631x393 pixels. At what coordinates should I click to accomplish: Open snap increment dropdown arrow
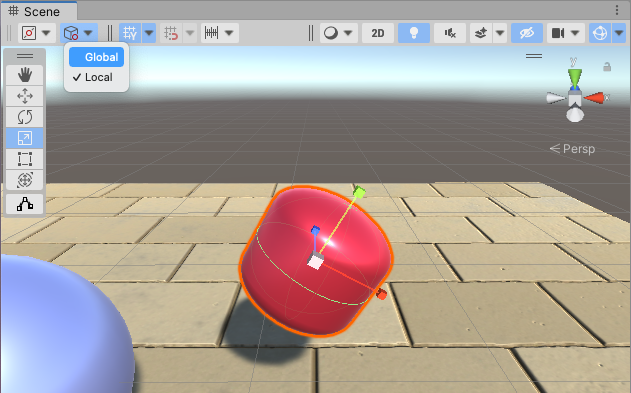pos(229,33)
